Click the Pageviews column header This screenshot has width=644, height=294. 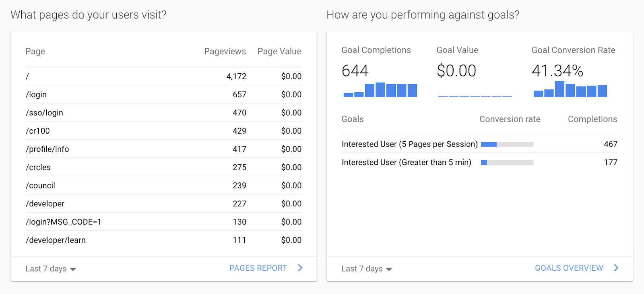point(225,52)
